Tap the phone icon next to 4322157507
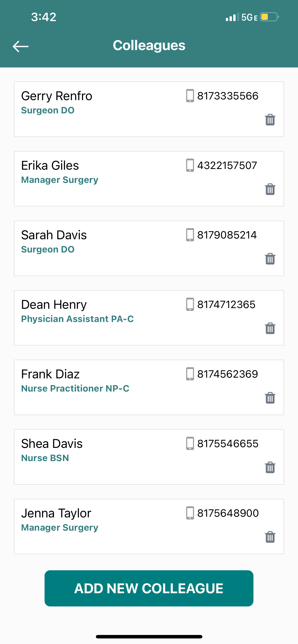This screenshot has height=644, width=298. pyautogui.click(x=190, y=165)
